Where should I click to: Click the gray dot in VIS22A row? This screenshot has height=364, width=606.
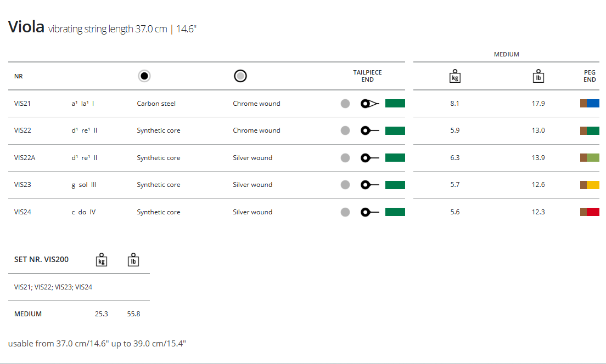coord(345,158)
